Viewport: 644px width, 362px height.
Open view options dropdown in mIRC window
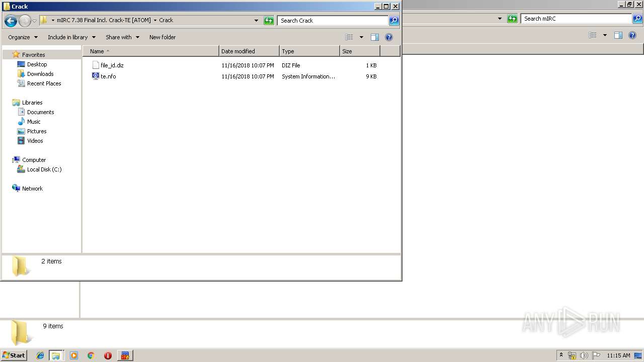[x=604, y=35]
